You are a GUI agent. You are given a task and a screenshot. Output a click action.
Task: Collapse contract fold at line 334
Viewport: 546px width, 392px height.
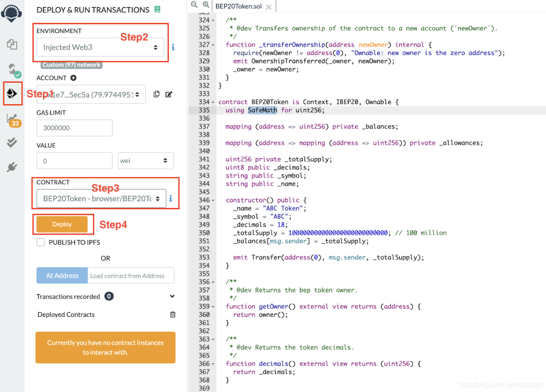pyautogui.click(x=213, y=102)
